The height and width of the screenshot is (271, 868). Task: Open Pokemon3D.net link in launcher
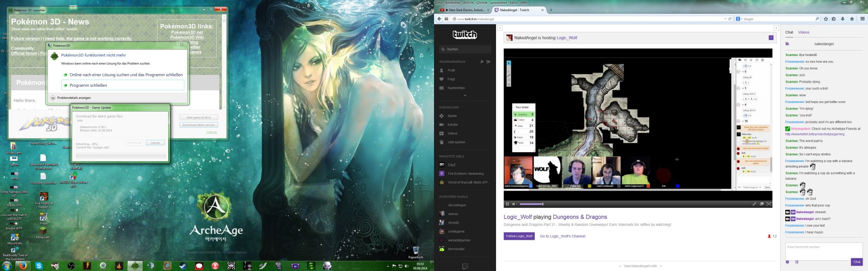click(187, 33)
